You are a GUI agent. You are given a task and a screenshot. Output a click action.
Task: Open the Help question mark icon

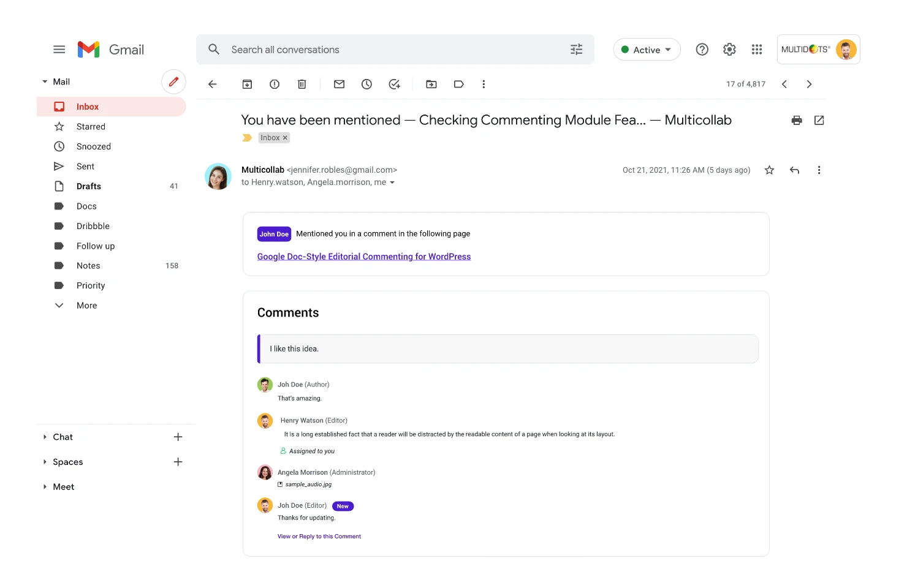pos(702,50)
